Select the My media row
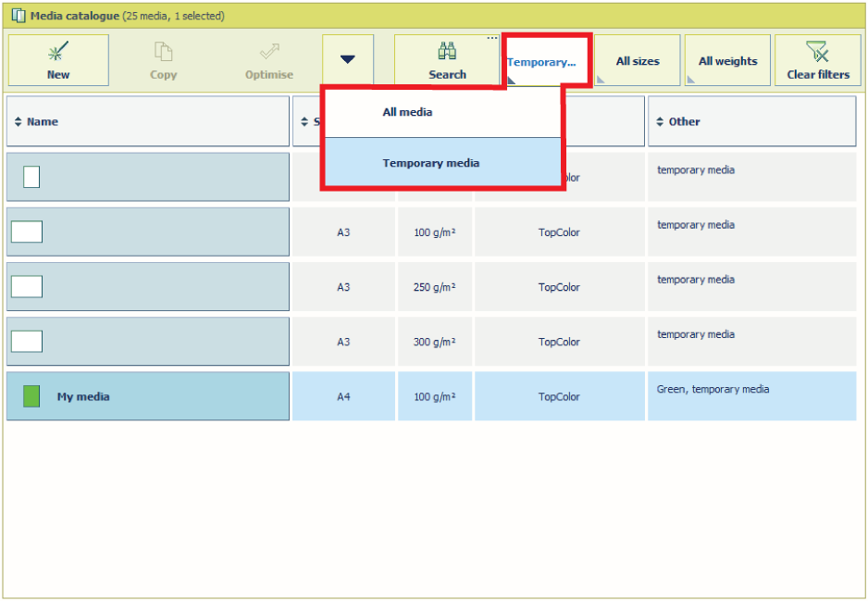 (148, 396)
